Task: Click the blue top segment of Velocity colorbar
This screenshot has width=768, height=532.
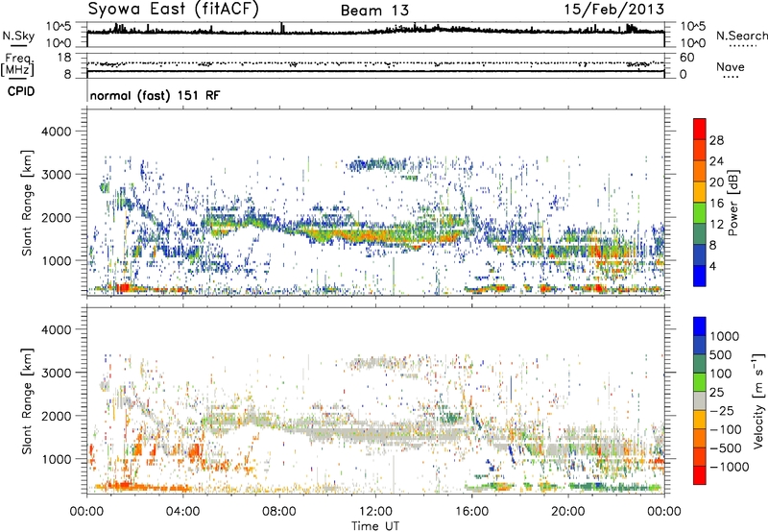Action: (x=700, y=326)
